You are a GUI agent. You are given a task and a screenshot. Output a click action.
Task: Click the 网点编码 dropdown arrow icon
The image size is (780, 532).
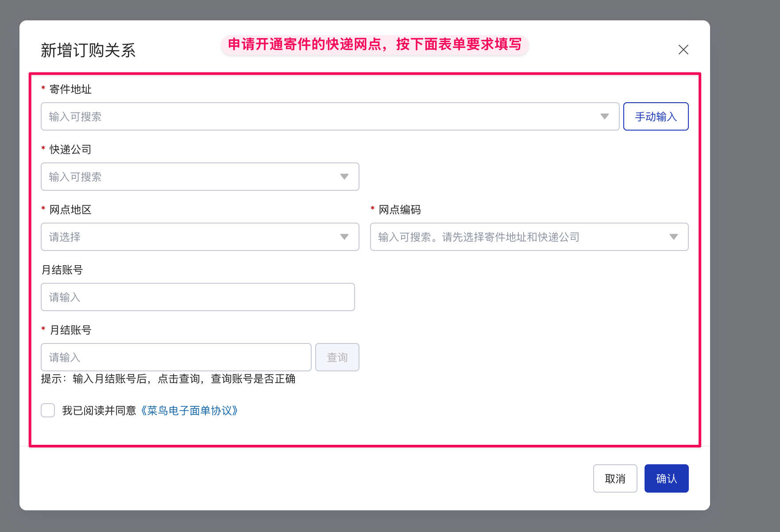coord(673,237)
